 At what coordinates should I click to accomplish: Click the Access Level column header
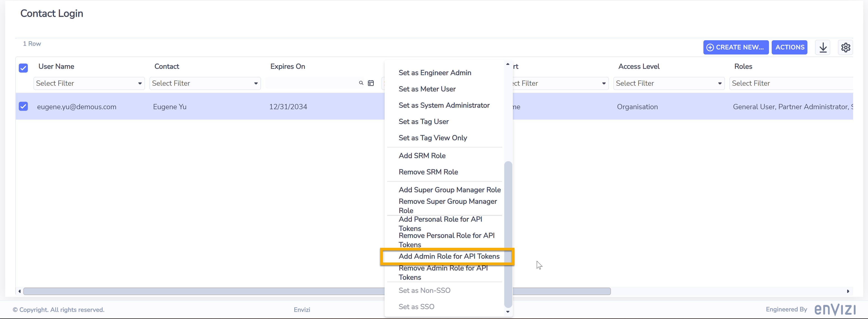639,66
